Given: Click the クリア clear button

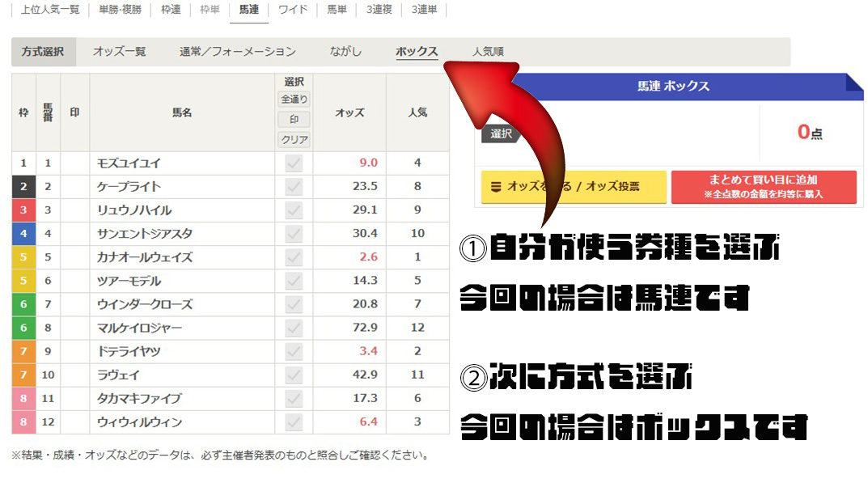Looking at the screenshot, I should [x=294, y=139].
